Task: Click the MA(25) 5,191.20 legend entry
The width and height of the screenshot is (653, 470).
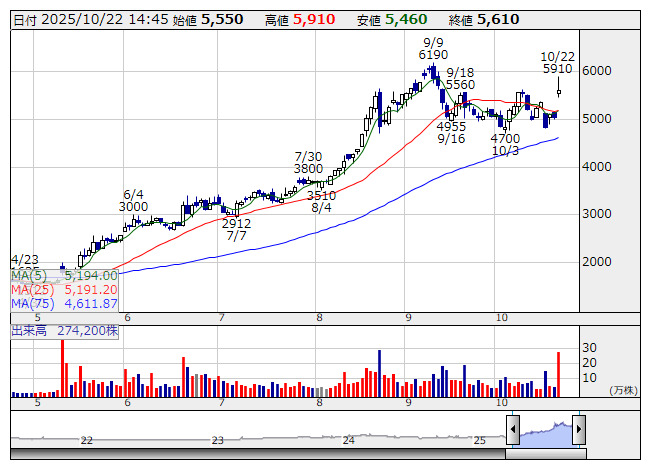Action: coord(64,290)
